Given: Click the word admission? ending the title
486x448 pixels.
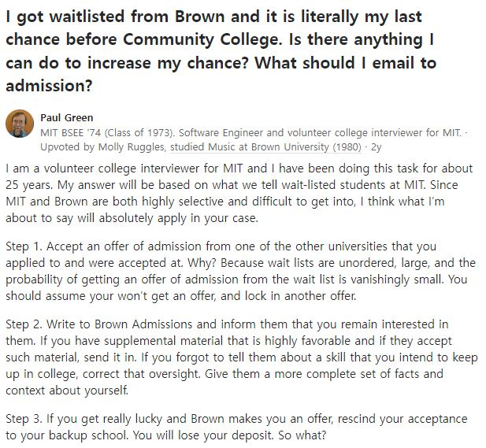Looking at the screenshot, I should 49,86.
